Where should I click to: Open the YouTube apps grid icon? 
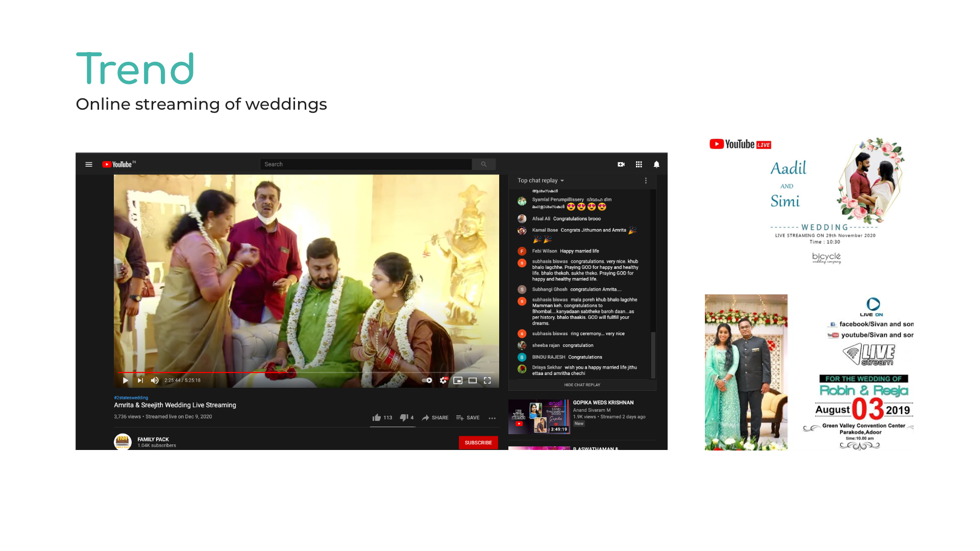pyautogui.click(x=639, y=164)
